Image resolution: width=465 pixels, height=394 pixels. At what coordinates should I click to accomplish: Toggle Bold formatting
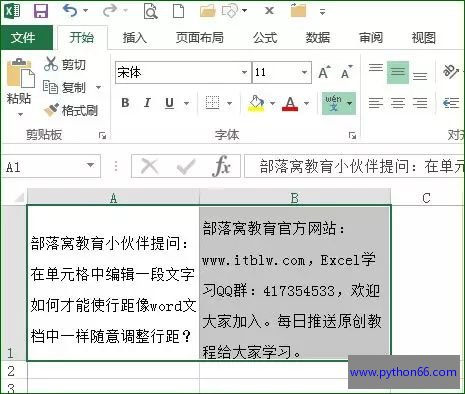pyautogui.click(x=125, y=103)
